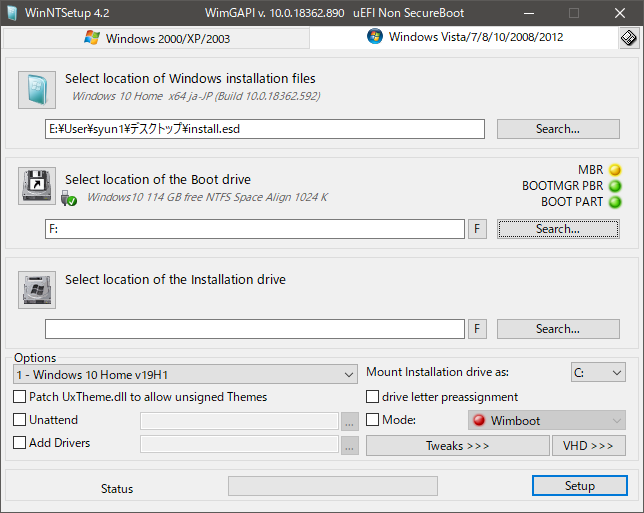Click the 'uEFI Non SecureBoot' title text
Image resolution: width=644 pixels, height=513 pixels.
click(x=409, y=13)
